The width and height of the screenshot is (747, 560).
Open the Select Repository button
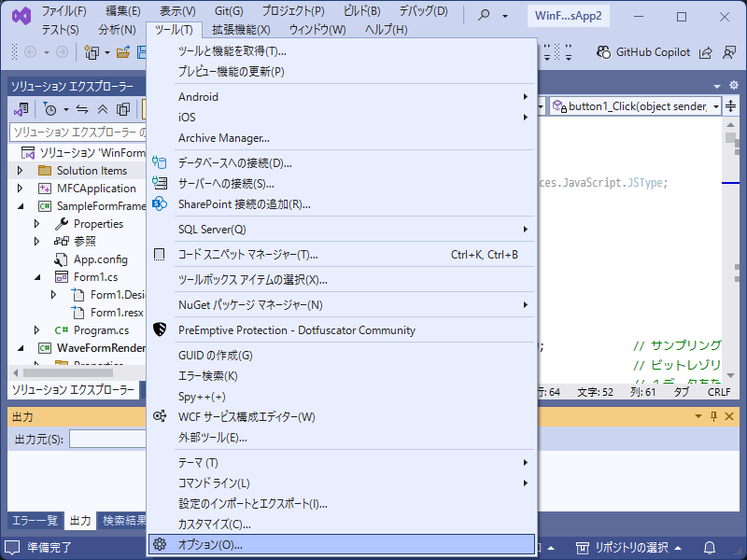pyautogui.click(x=628, y=548)
